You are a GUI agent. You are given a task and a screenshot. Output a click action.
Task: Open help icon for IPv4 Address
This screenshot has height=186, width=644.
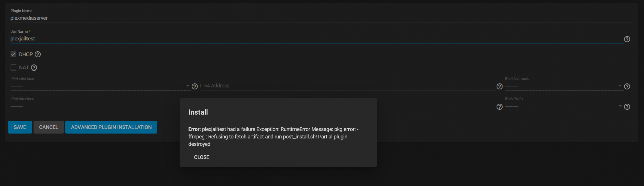(499, 87)
